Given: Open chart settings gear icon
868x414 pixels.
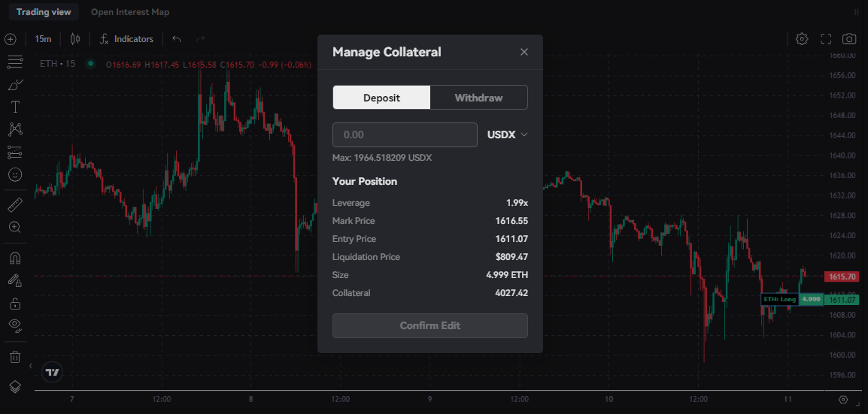Looking at the screenshot, I should coord(802,38).
